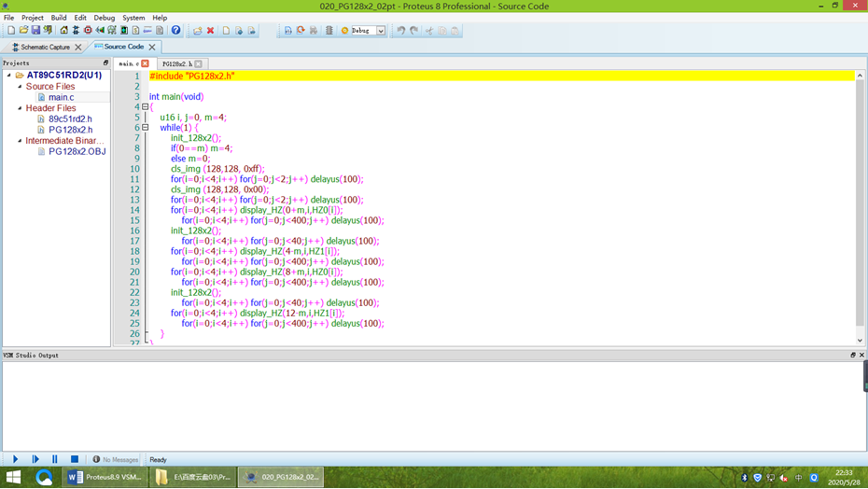
Task: Select main.c in the project tree
Action: coord(61,97)
